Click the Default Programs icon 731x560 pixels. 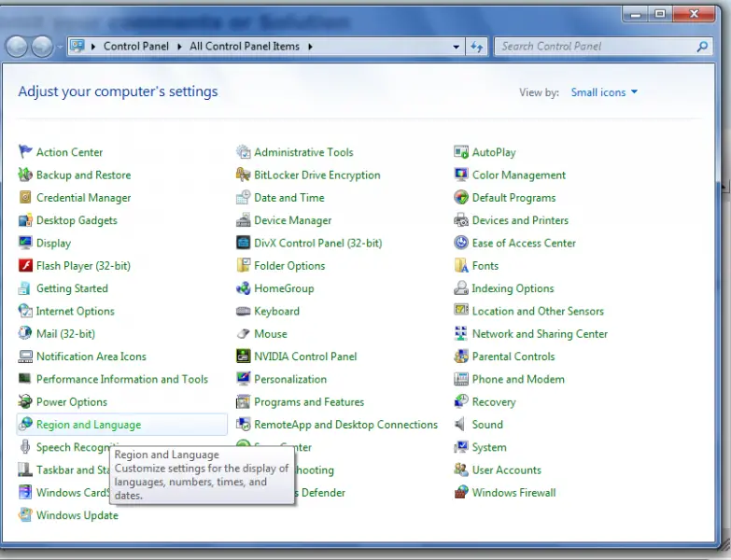[461, 198]
